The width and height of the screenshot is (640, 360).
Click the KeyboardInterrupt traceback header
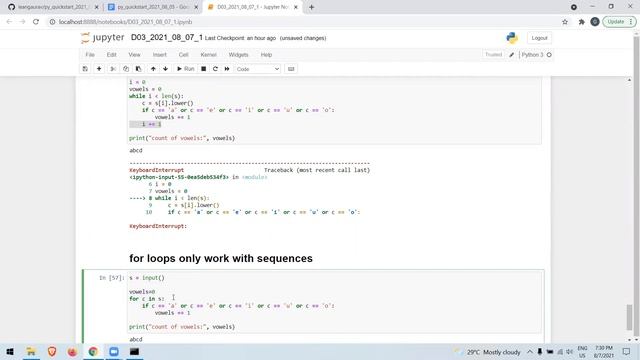click(x=156, y=170)
